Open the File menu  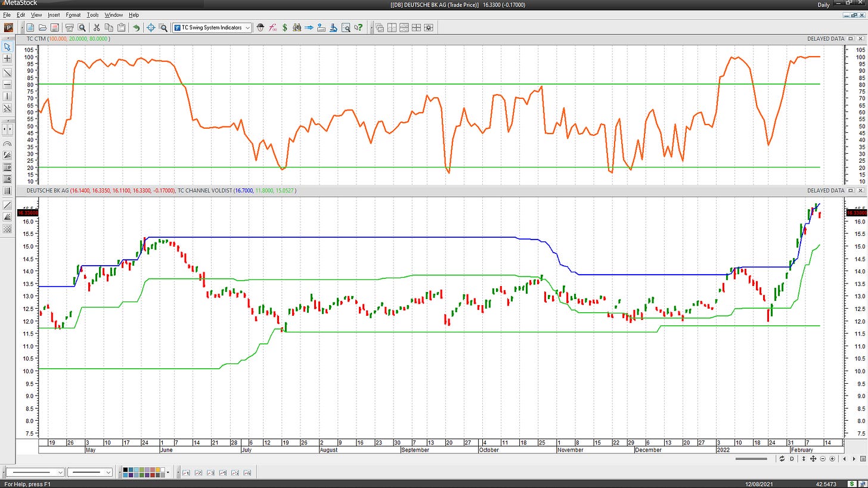[5, 15]
